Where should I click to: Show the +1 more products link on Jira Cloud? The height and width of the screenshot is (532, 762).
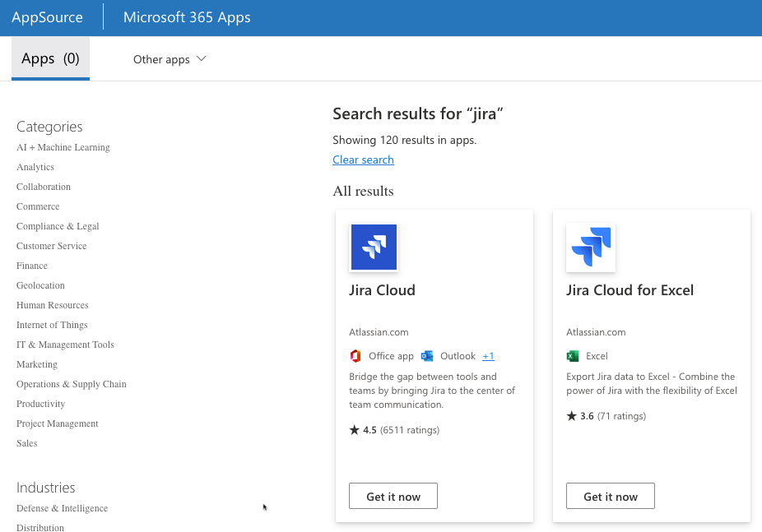click(488, 356)
